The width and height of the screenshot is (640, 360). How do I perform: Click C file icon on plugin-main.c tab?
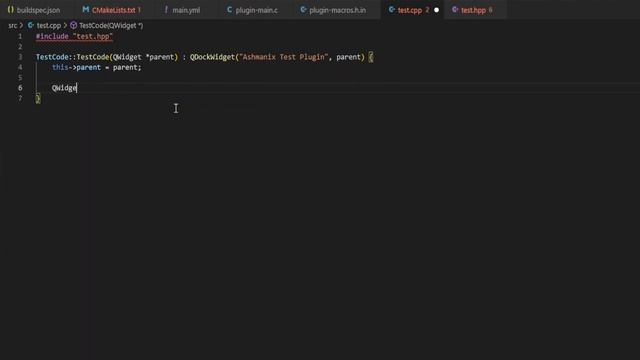[x=229, y=9]
